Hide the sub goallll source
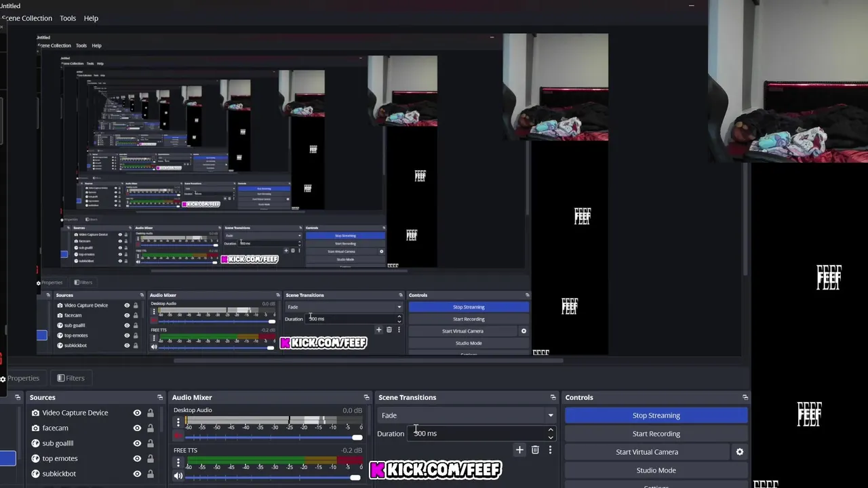This screenshot has width=868, height=488. tap(137, 443)
